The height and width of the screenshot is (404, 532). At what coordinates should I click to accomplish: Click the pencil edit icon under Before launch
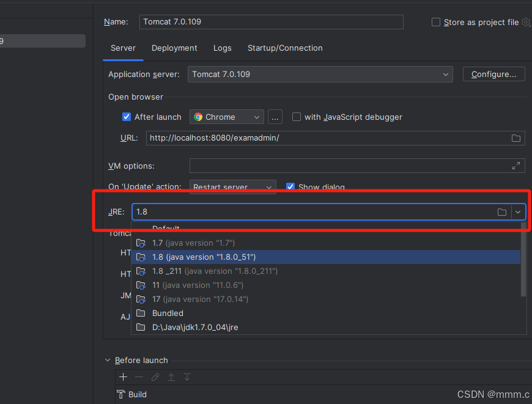click(x=155, y=377)
